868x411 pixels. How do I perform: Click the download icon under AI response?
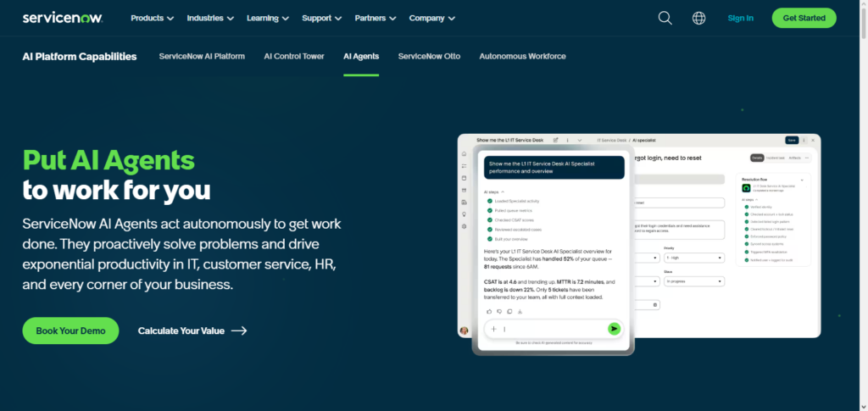point(520,312)
